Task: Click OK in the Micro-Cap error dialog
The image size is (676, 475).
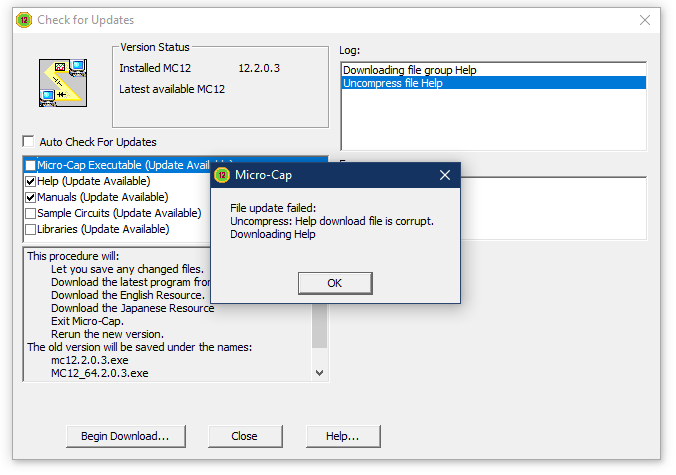Action: pyautogui.click(x=335, y=283)
